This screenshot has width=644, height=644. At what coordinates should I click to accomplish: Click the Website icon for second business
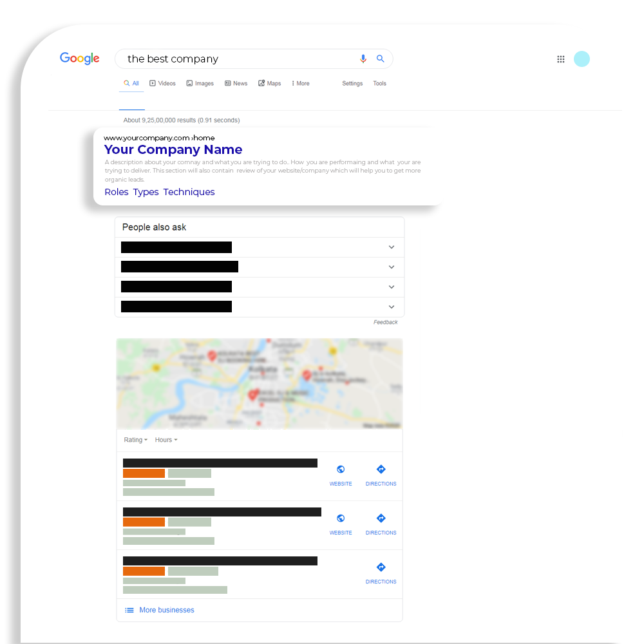pyautogui.click(x=341, y=519)
